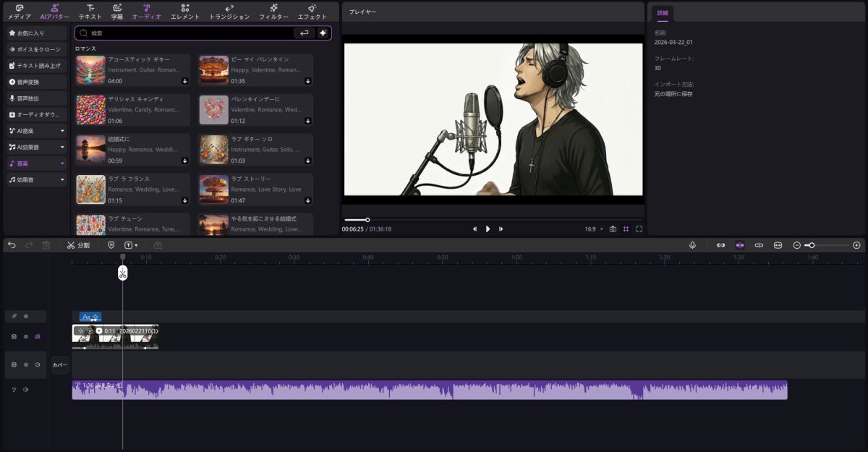Click the microphone voice-over record icon
Image resolution: width=868 pixels, height=452 pixels.
click(692, 245)
